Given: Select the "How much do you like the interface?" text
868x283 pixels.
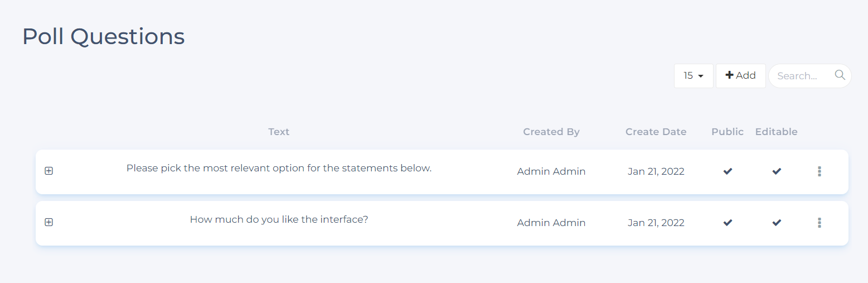Looking at the screenshot, I should (x=279, y=219).
